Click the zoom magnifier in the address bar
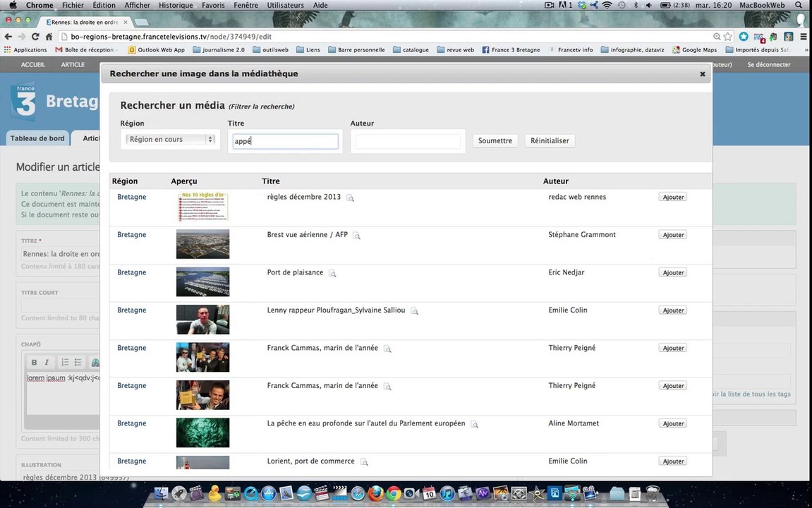The width and height of the screenshot is (812, 508). coord(717,37)
